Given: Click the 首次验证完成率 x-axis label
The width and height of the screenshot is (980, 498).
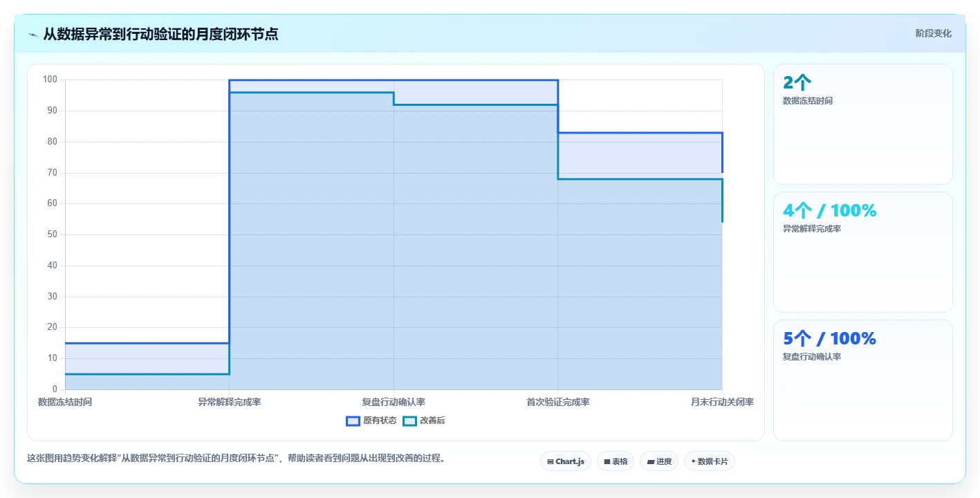Looking at the screenshot, I should tap(557, 402).
